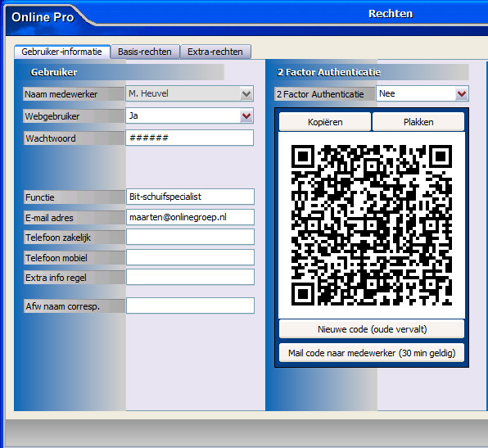Click the E-mail adres field
This screenshot has width=488, height=448.
click(190, 217)
